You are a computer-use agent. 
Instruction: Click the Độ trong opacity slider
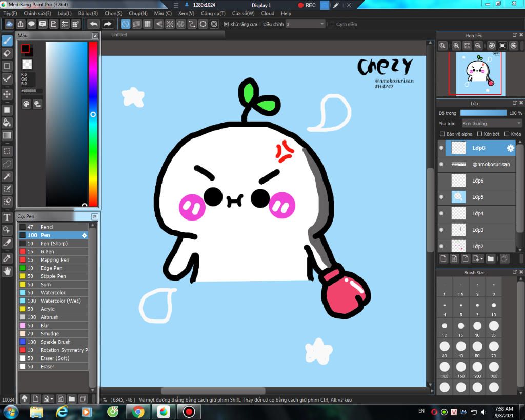pos(483,113)
